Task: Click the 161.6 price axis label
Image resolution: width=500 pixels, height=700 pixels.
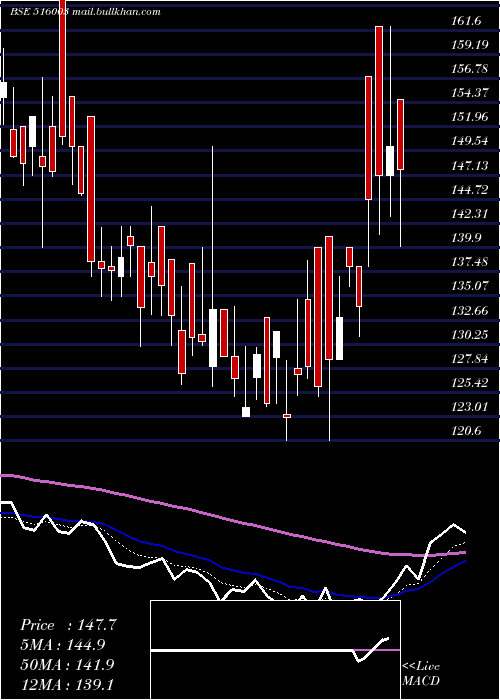Action: [466, 21]
